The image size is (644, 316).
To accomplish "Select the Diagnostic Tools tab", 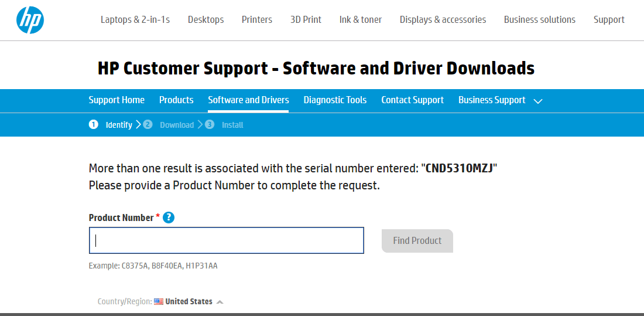I will [335, 100].
